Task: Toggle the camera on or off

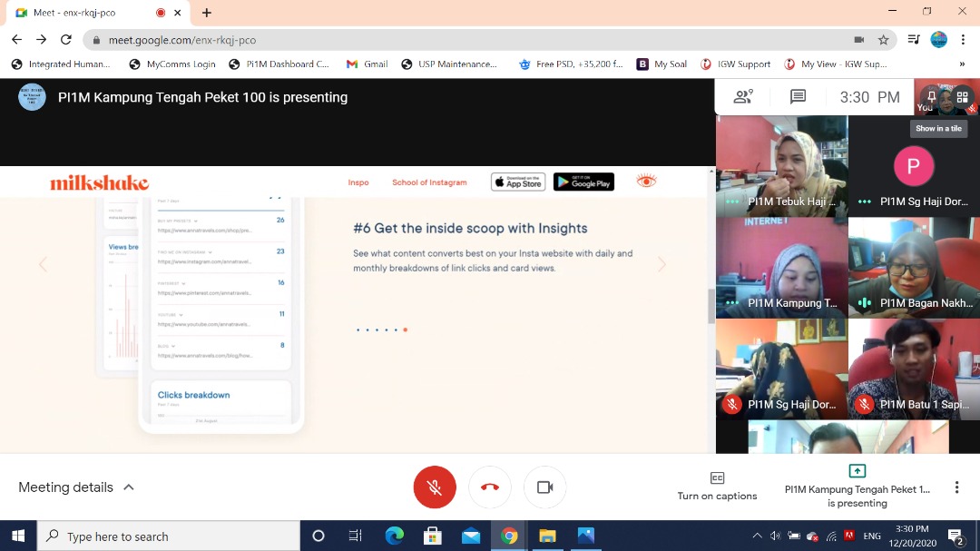Action: click(x=544, y=487)
